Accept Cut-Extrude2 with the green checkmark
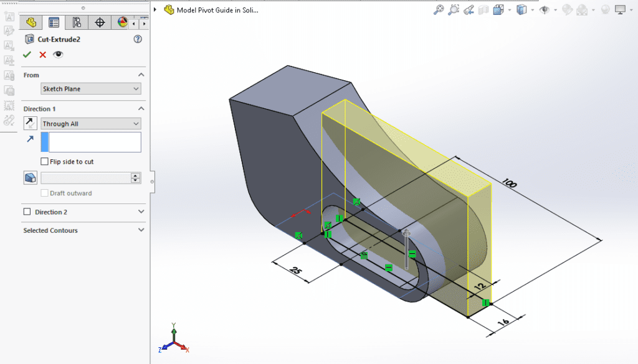The height and width of the screenshot is (364, 638). (27, 54)
